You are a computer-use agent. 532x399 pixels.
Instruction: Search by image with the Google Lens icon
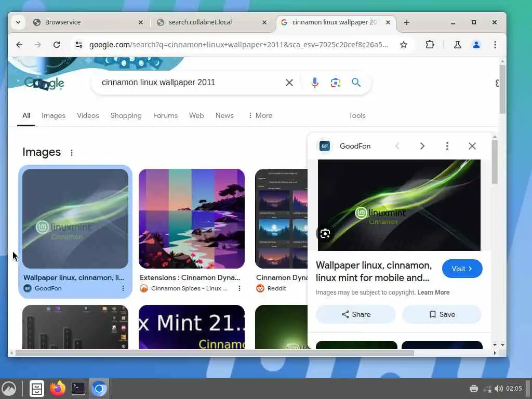click(336, 83)
